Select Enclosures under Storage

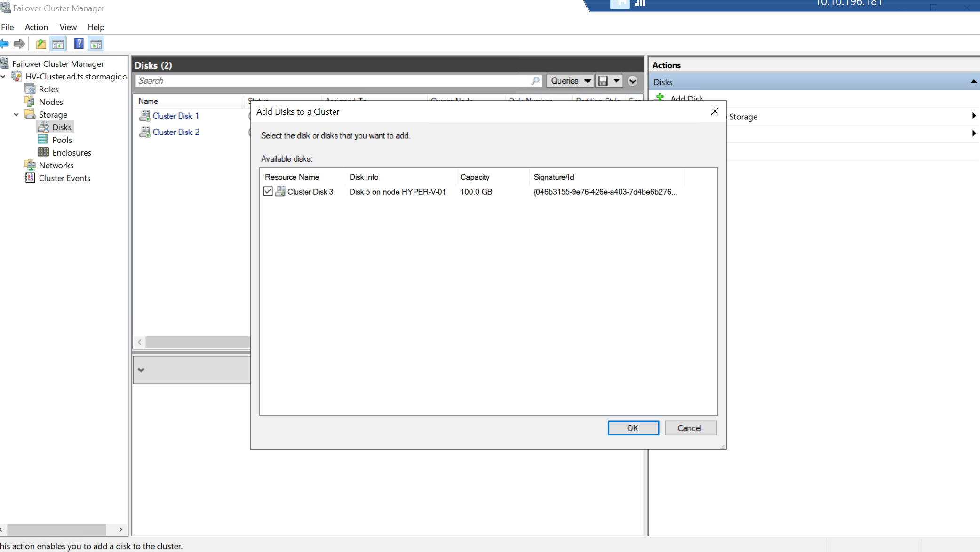(x=72, y=152)
